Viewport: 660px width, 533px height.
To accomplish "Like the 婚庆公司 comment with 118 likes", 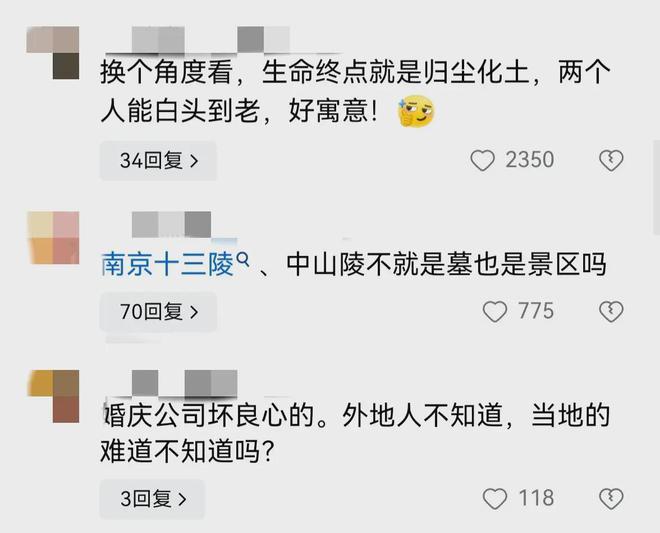I will (x=495, y=498).
